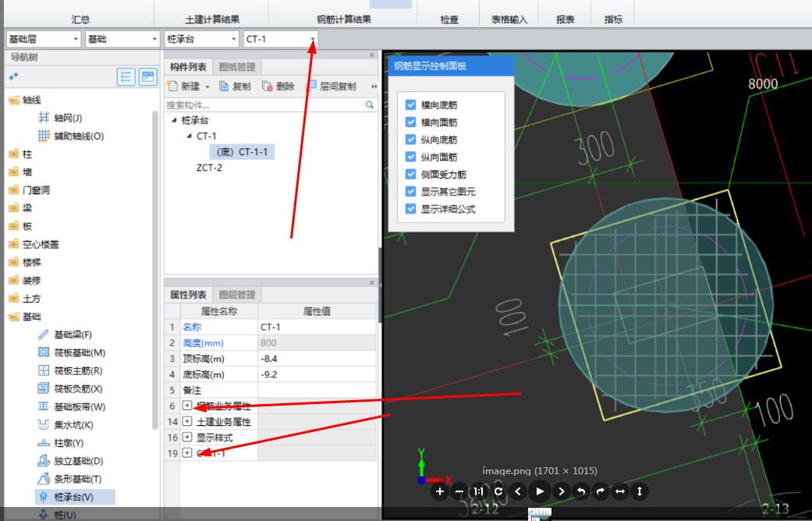The image size is (812, 521).
Task: Select 集水坑(K) sump pit
Action: (66, 425)
